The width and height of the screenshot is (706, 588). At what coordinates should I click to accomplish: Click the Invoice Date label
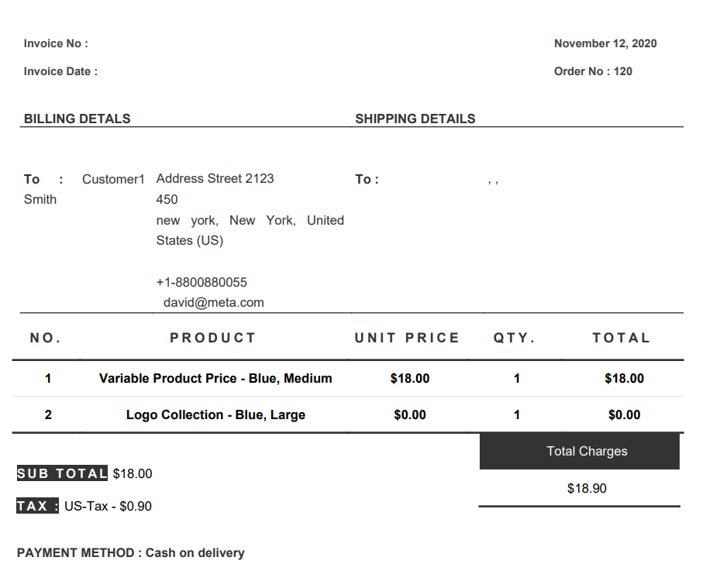click(x=60, y=71)
